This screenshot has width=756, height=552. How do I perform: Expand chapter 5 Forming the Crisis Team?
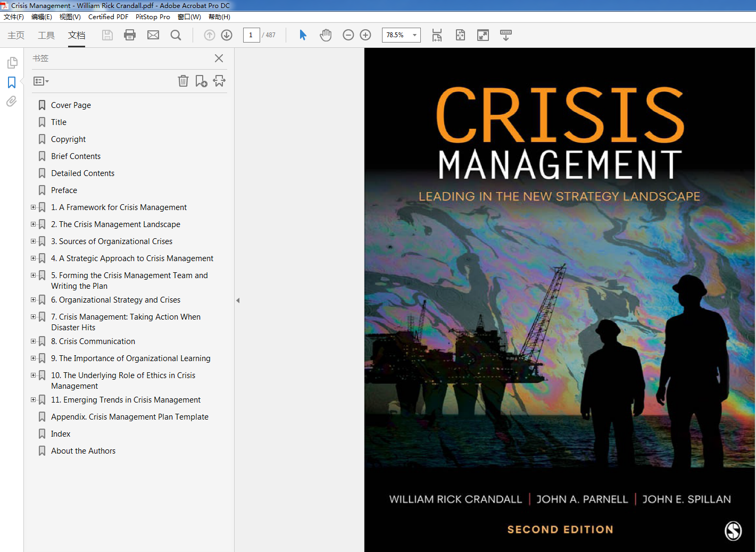(x=33, y=275)
